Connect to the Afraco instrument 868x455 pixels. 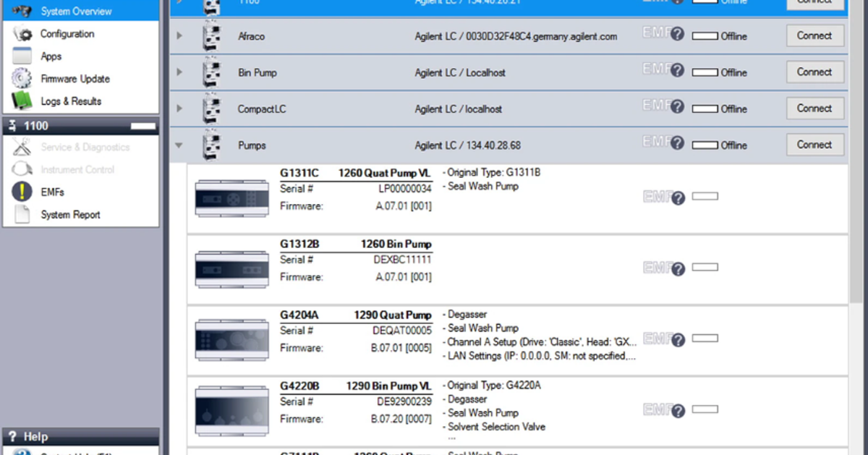pyautogui.click(x=814, y=35)
